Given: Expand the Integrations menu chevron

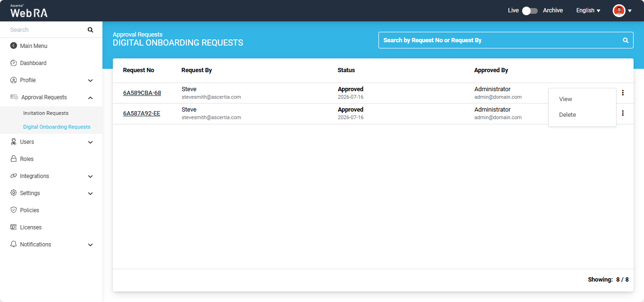Looking at the screenshot, I should tap(91, 177).
